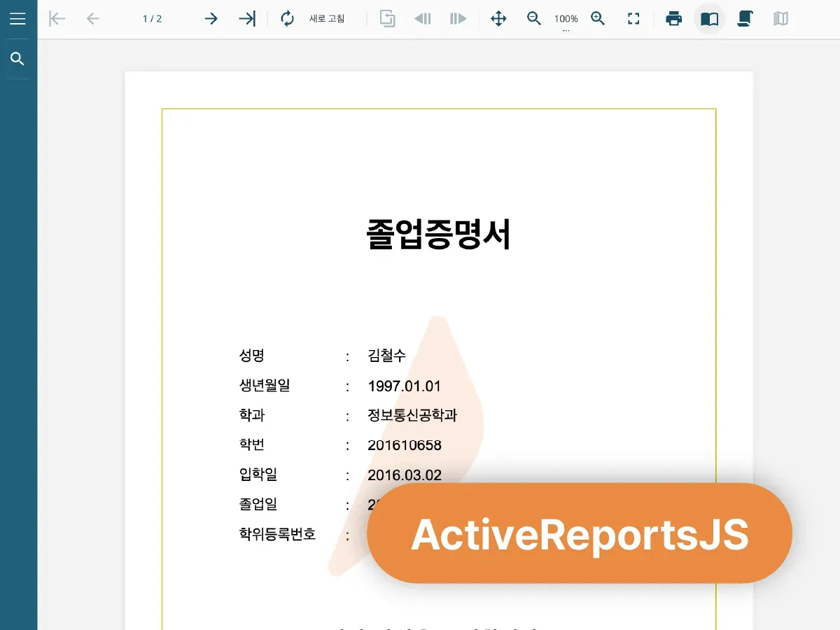Image resolution: width=840 pixels, height=630 pixels.
Task: Click the label 학과
Action: pyautogui.click(x=251, y=414)
